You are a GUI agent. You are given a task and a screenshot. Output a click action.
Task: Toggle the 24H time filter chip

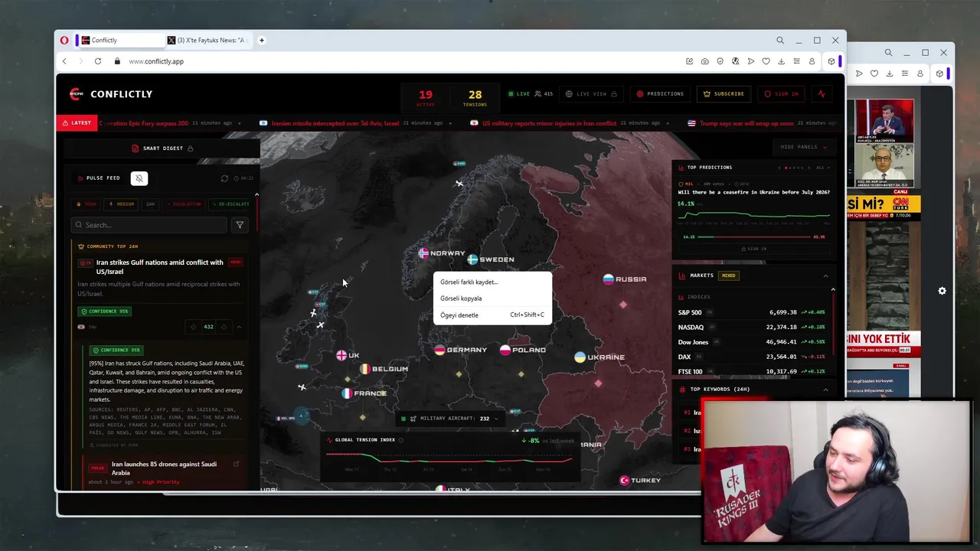[x=150, y=204]
